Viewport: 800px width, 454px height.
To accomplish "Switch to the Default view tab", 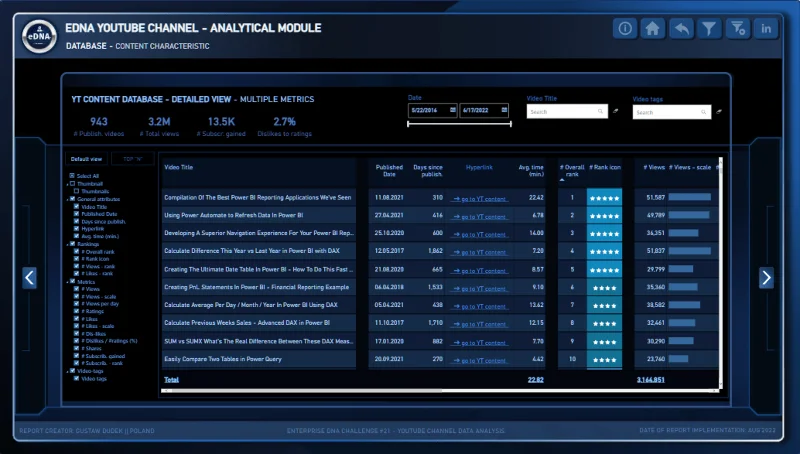I will click(x=86, y=159).
